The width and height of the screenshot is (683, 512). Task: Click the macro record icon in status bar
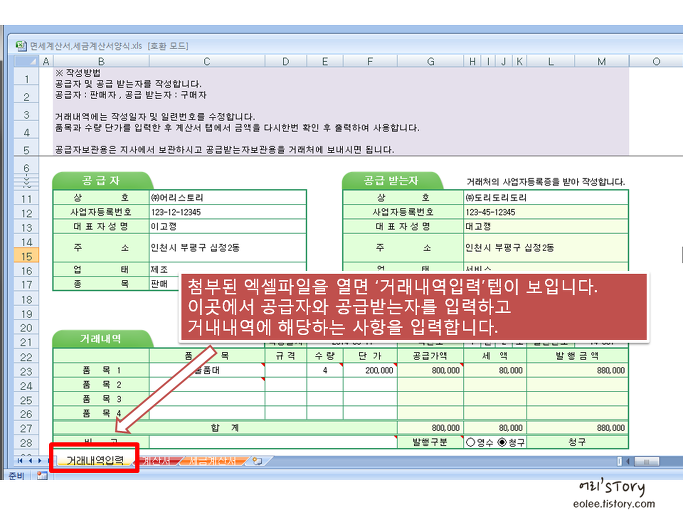point(42,475)
